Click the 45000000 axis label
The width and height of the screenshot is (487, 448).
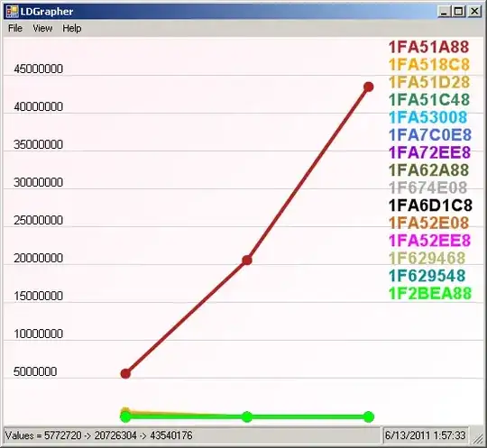coord(38,69)
